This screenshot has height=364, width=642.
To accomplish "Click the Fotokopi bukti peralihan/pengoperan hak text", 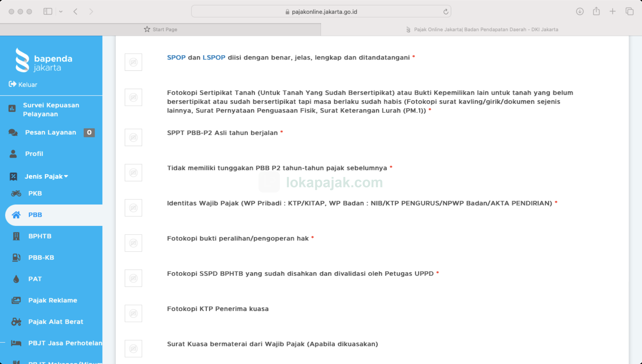I will click(x=238, y=239).
